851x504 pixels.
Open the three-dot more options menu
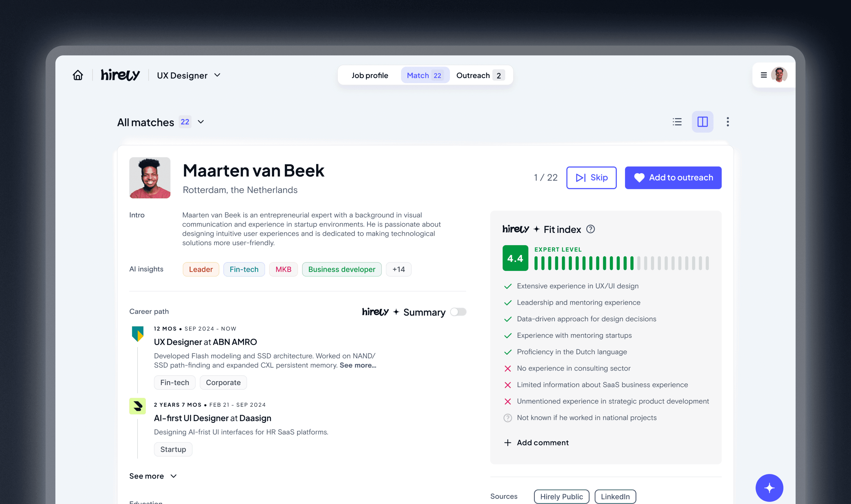click(727, 122)
